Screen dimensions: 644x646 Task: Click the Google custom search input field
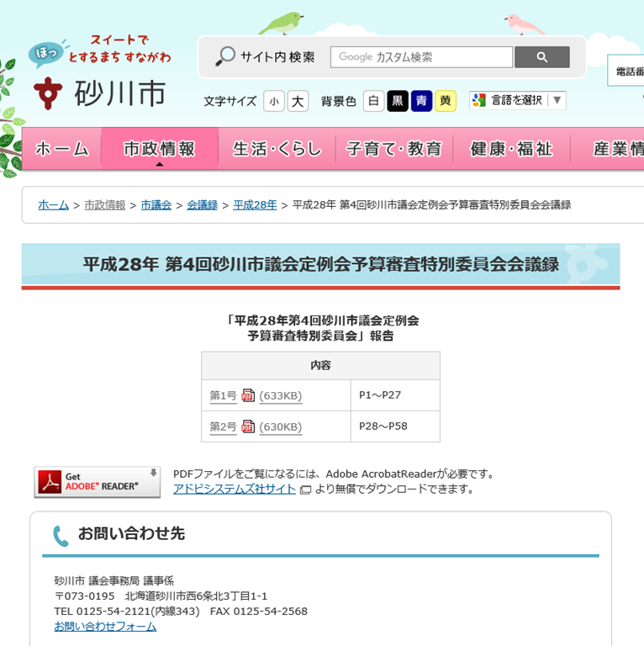coord(421,57)
